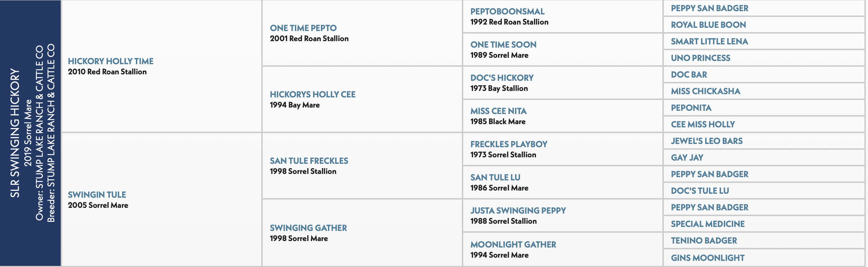This screenshot has width=868, height=267.
Task: Click the ROYAL BLUE BOON ancestor
Action: [x=708, y=25]
